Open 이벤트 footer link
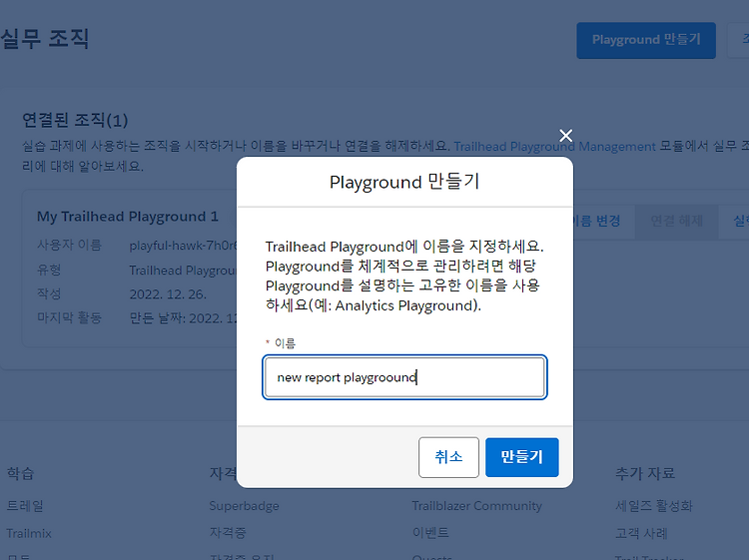This screenshot has height=560, width=749. (430, 533)
